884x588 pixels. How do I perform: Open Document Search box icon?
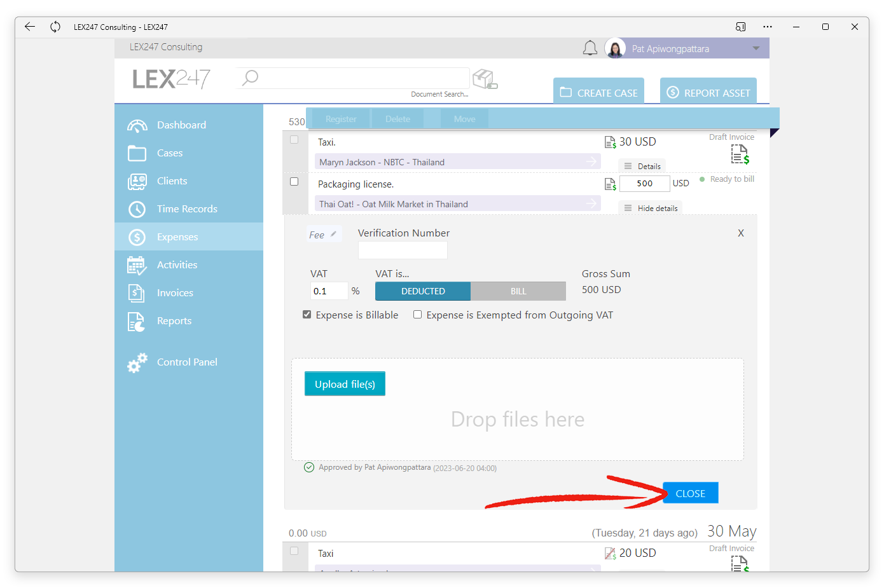(x=485, y=79)
